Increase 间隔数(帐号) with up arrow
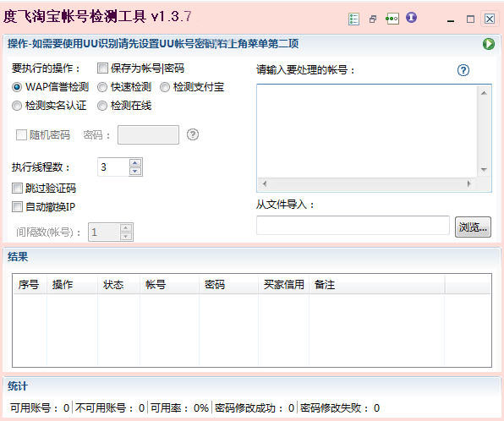504x421 pixels. click(126, 228)
